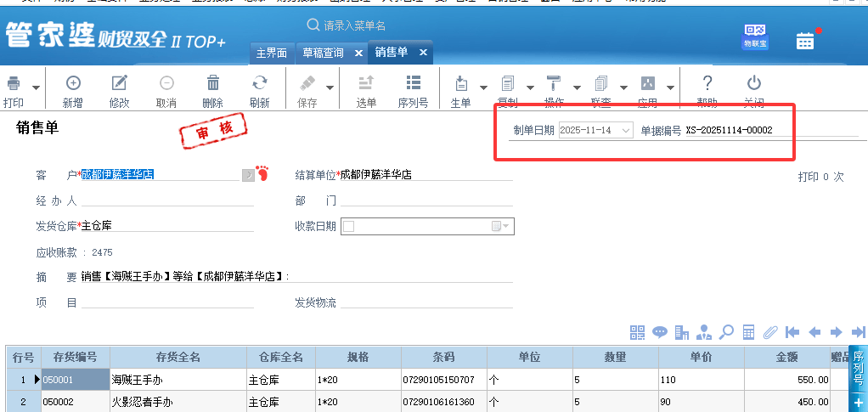This screenshot has height=412, width=868.
Task: Switch to the 草稿查询 tab
Action: [323, 53]
